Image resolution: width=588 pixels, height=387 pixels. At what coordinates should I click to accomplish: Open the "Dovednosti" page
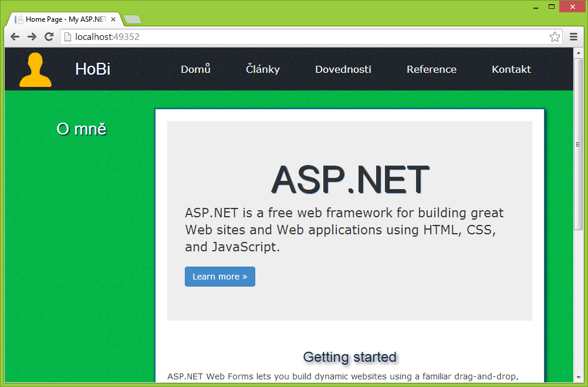pos(343,69)
